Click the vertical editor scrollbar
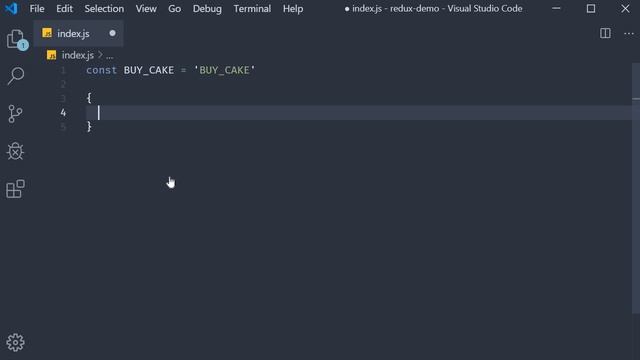The width and height of the screenshot is (640, 360). coord(636,188)
